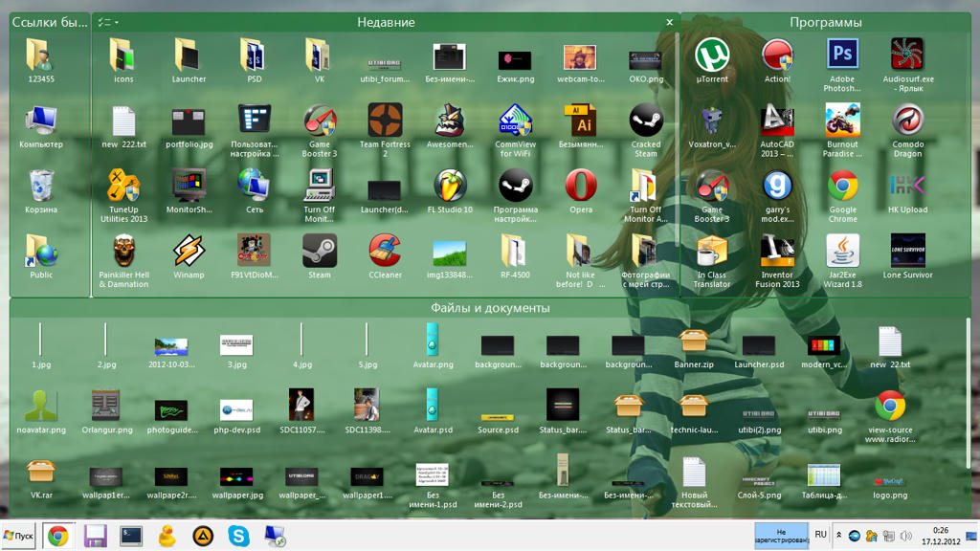Close the Недавние fence
This screenshot has width=980, height=551.
[x=669, y=23]
